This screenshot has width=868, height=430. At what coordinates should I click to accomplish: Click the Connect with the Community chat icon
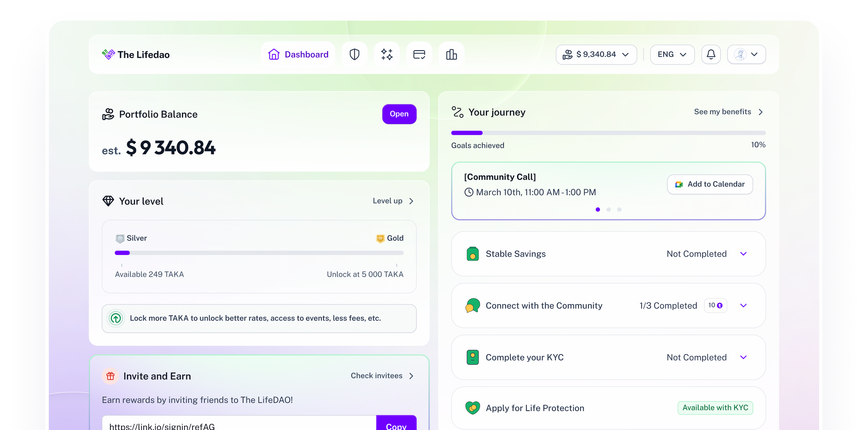(472, 305)
